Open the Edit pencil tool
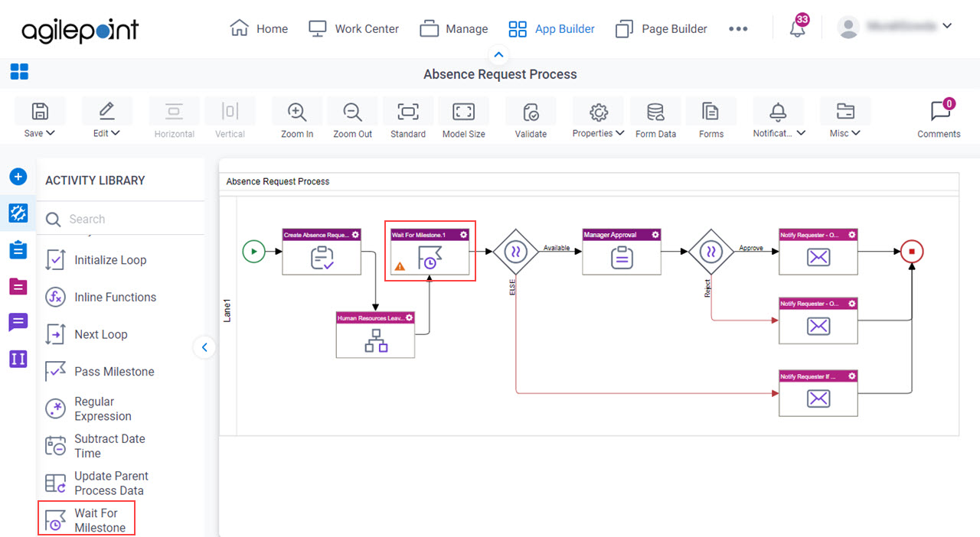 (x=106, y=112)
